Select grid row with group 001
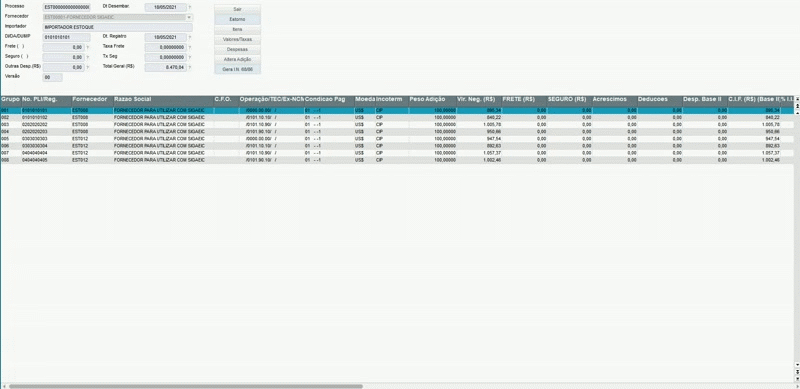This screenshot has width=800, height=389. point(396,110)
